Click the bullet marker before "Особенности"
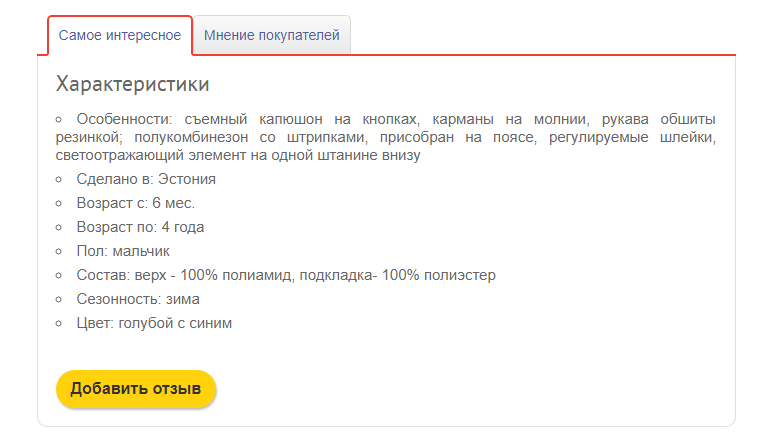Viewport: 758px width, 445px height. click(x=60, y=117)
